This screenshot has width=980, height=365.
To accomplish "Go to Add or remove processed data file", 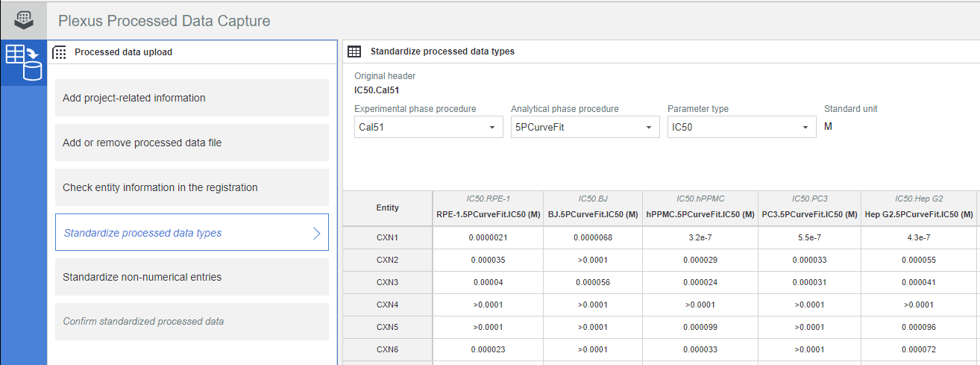I will [192, 143].
